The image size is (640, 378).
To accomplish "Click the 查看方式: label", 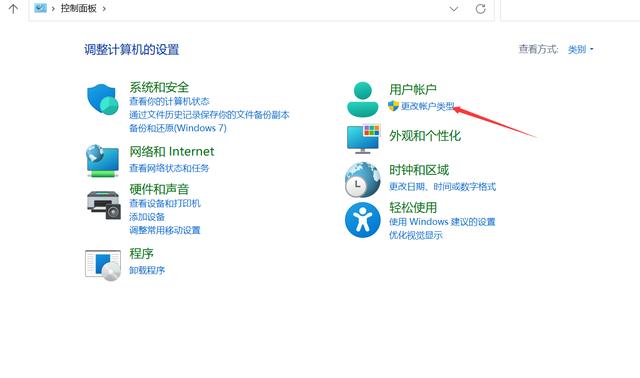I will pos(538,49).
